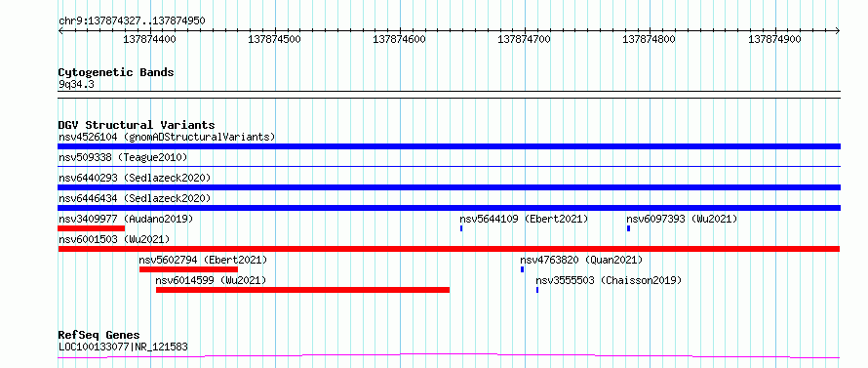Click ruler position 137874400
Image resolution: width=868 pixels, height=368 pixels.
149,39
